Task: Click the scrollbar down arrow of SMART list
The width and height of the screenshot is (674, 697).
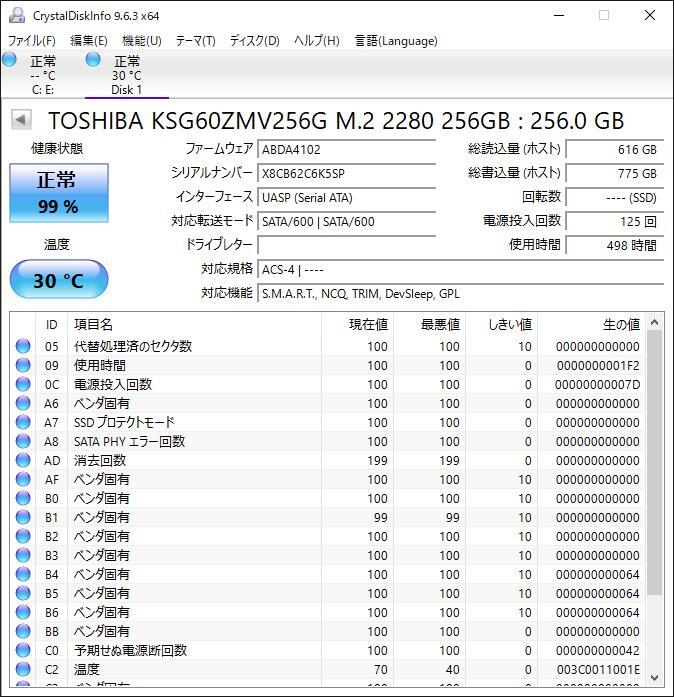Action: 654,677
